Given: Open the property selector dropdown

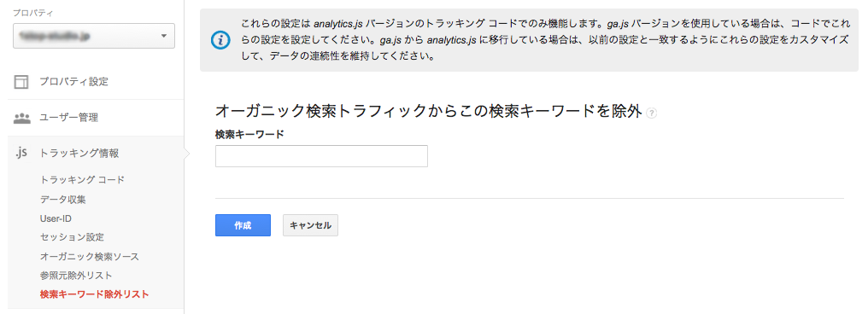Looking at the screenshot, I should tap(94, 36).
